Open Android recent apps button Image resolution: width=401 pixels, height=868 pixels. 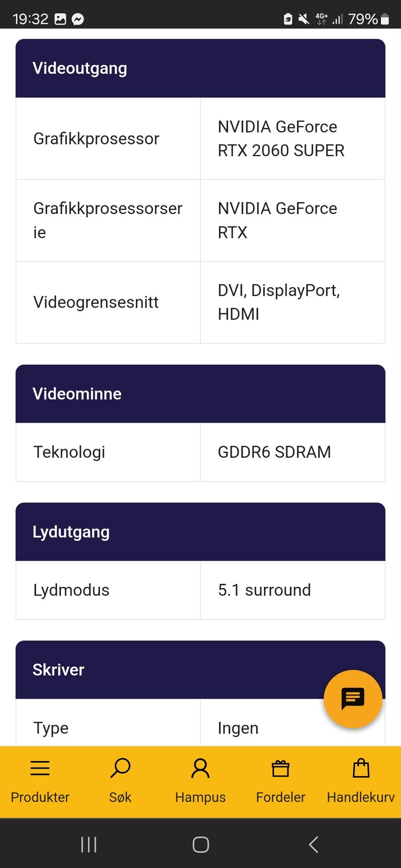click(x=89, y=844)
